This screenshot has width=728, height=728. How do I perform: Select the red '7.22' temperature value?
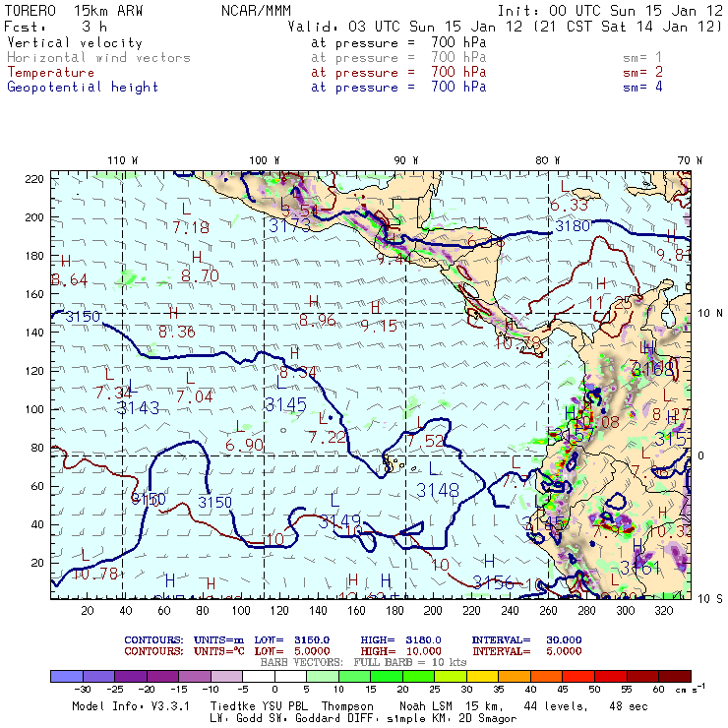pyautogui.click(x=328, y=437)
